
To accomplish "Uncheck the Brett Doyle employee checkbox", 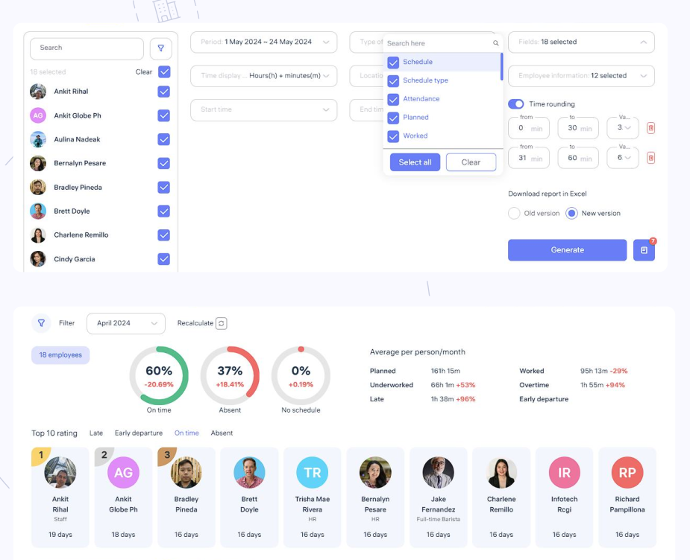I will pos(164,211).
